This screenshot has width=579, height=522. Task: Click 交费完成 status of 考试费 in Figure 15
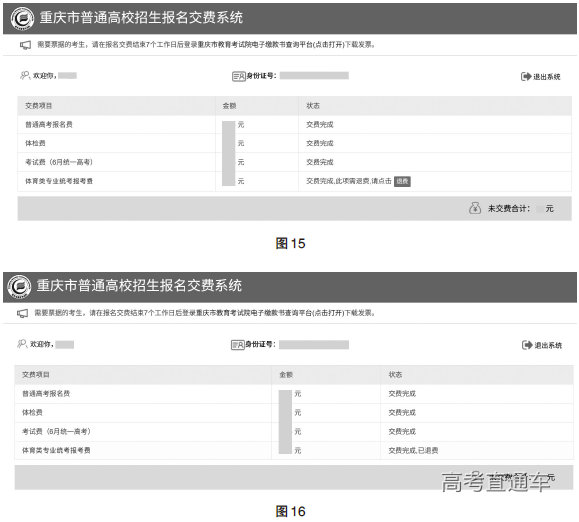pos(320,162)
